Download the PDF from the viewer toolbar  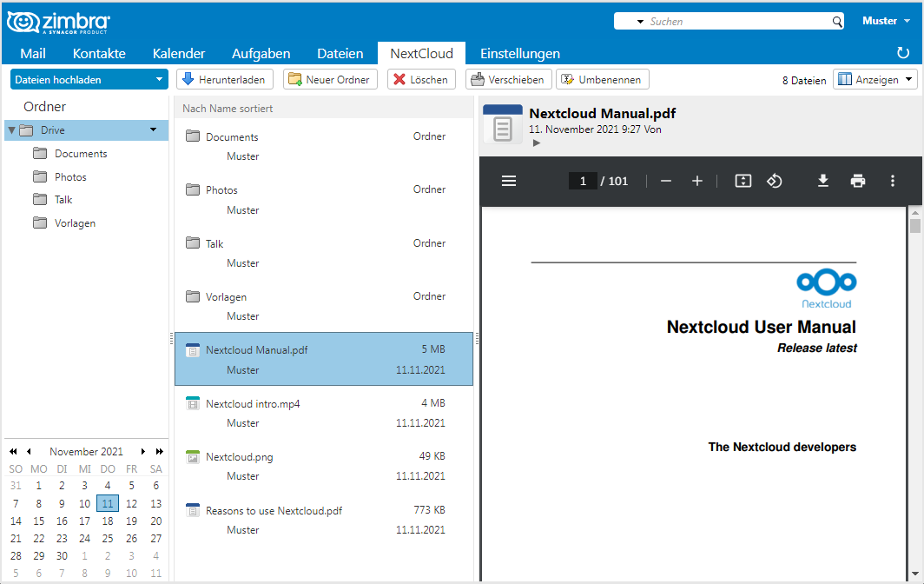click(823, 181)
